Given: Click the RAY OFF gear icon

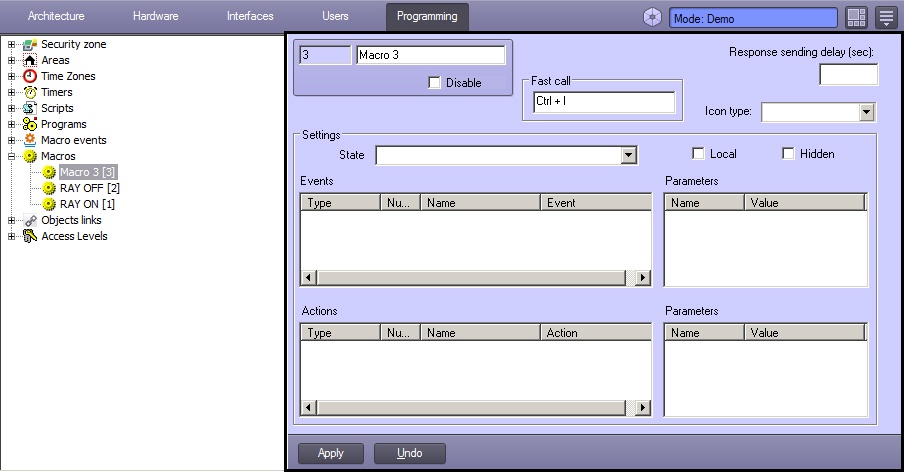Looking at the screenshot, I should tap(49, 188).
